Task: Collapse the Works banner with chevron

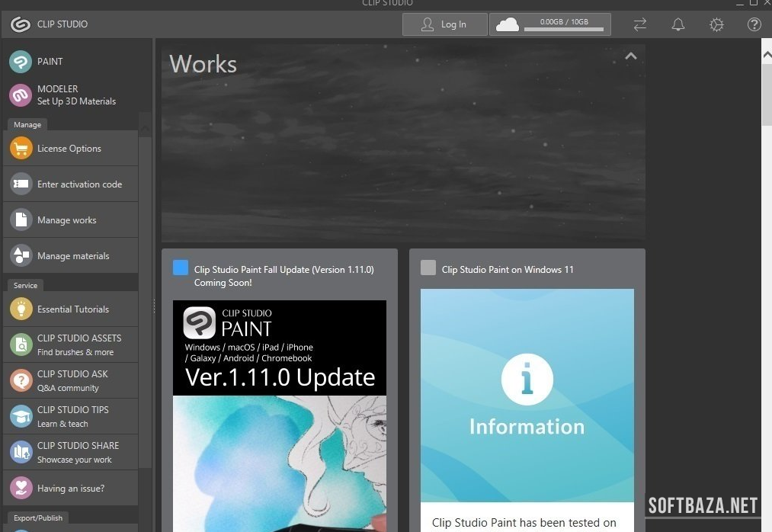Action: (x=630, y=56)
